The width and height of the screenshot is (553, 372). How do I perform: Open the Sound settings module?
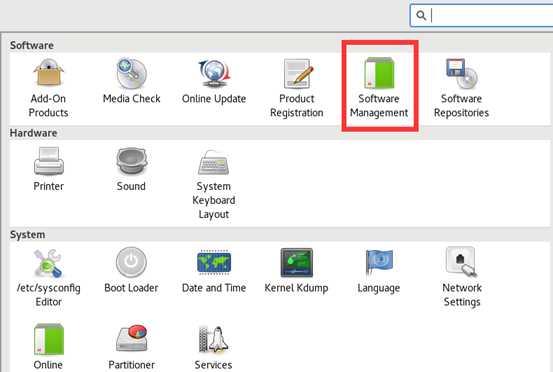(131, 169)
